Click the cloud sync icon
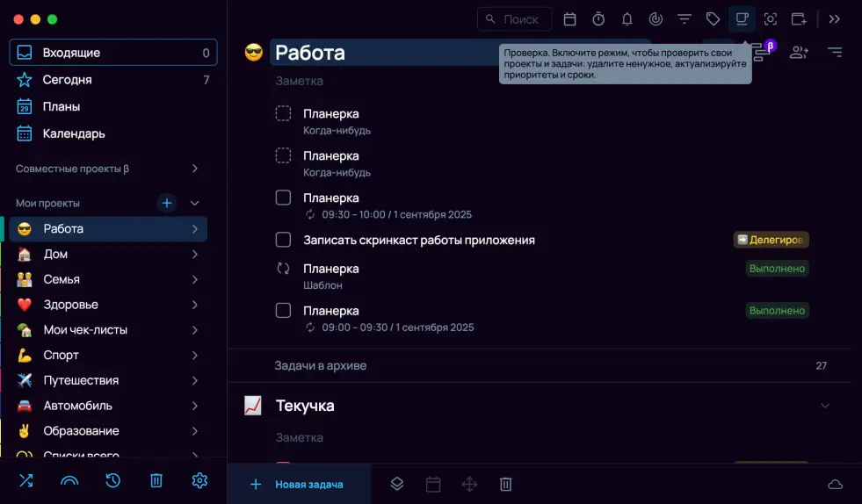The height and width of the screenshot is (504, 862). 835,485
